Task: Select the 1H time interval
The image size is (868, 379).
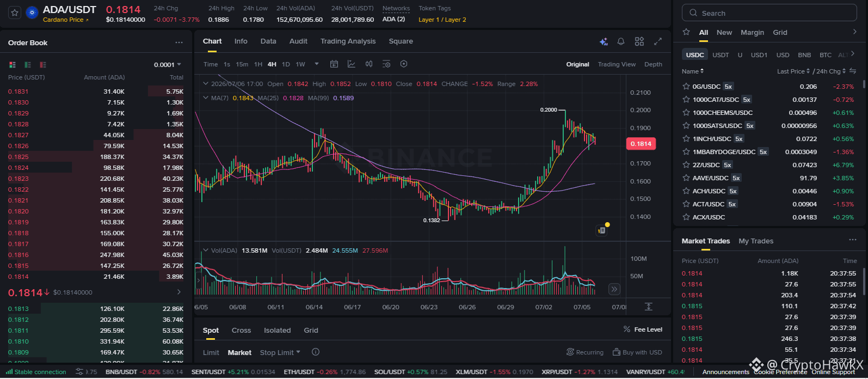Action: 258,64
